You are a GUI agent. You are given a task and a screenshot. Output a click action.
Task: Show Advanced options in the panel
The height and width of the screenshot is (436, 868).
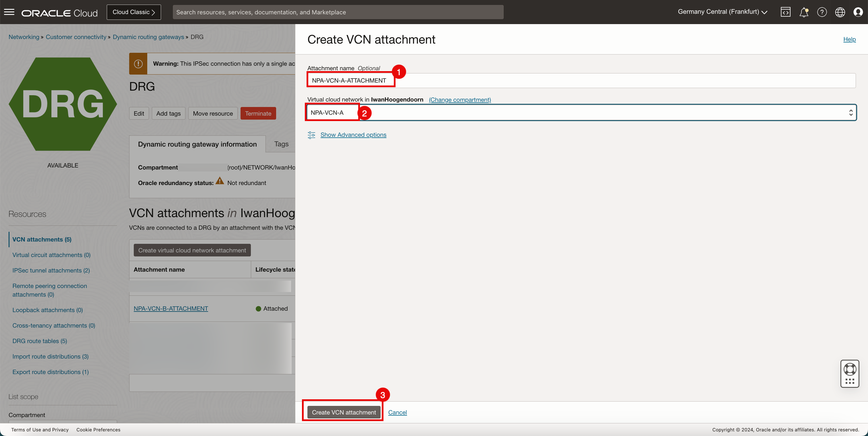click(353, 135)
